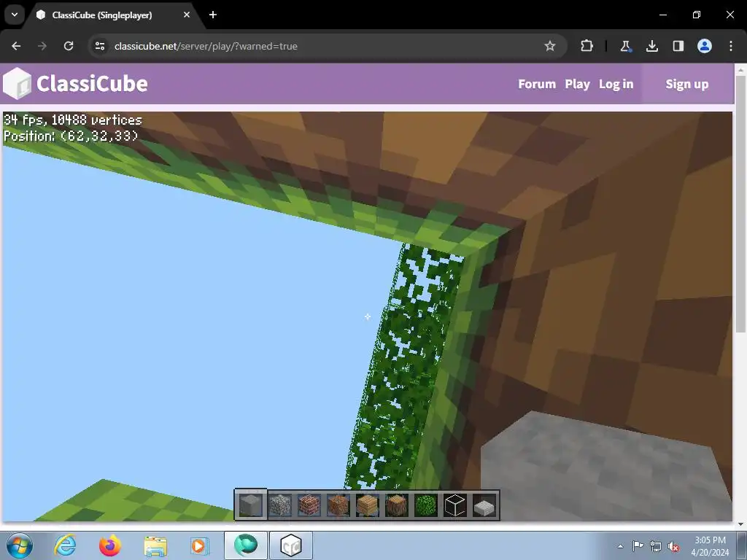Image resolution: width=747 pixels, height=560 pixels.
Task: Select the cobblestone block hotbar slot
Action: coord(279,505)
